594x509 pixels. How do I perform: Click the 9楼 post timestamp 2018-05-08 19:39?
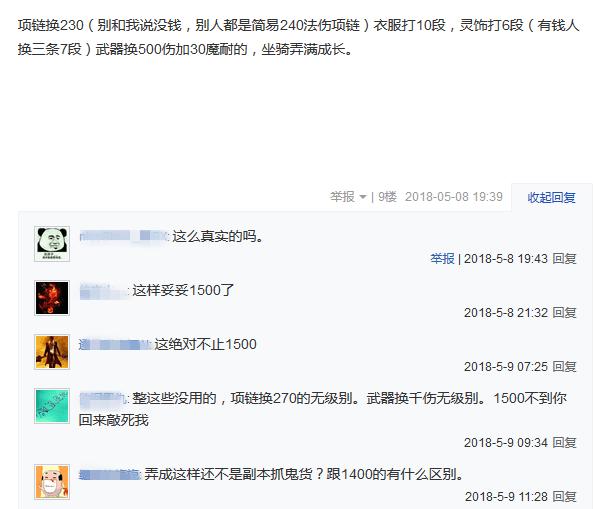[453, 197]
